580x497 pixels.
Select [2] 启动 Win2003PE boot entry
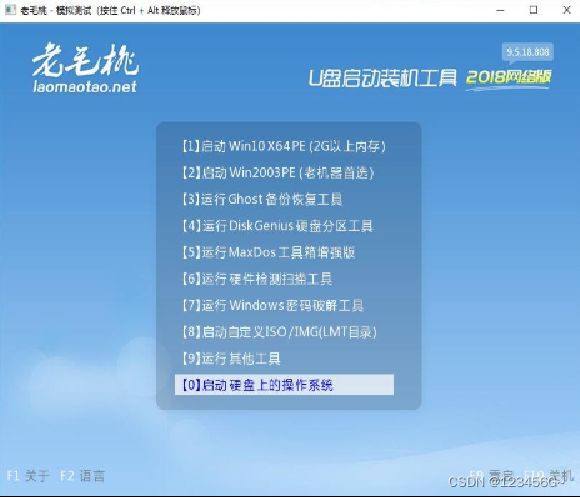[x=278, y=173]
